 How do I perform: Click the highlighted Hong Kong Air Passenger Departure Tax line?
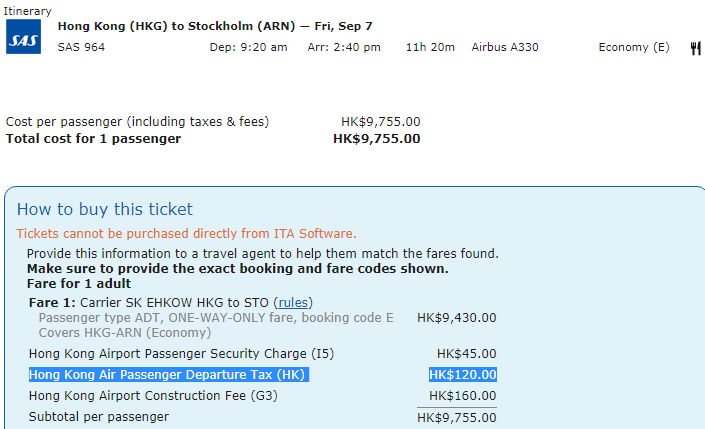pyautogui.click(x=169, y=375)
